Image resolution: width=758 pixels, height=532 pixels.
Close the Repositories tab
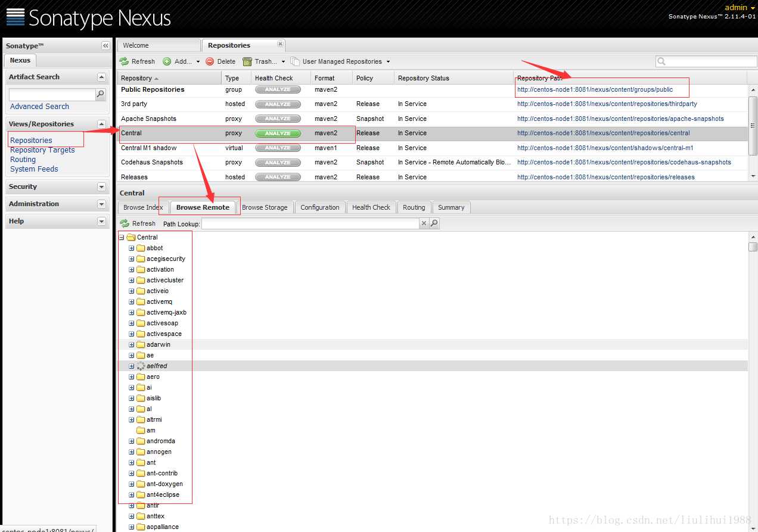(280, 44)
